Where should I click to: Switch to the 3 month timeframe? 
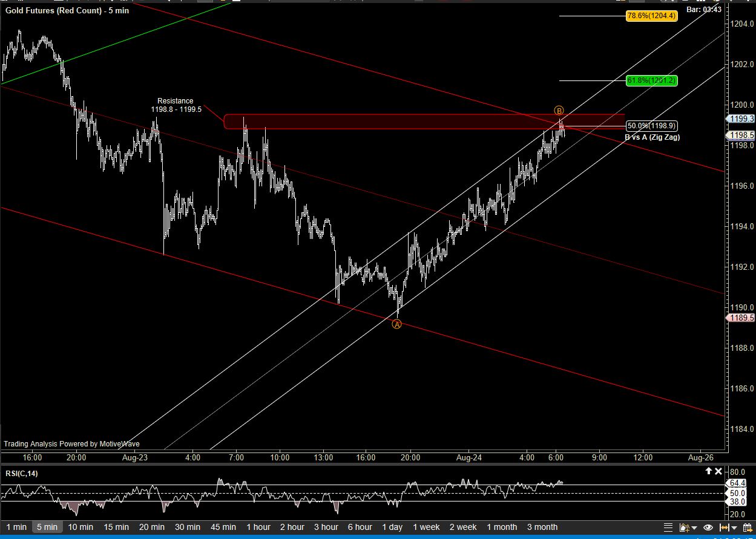[542, 527]
